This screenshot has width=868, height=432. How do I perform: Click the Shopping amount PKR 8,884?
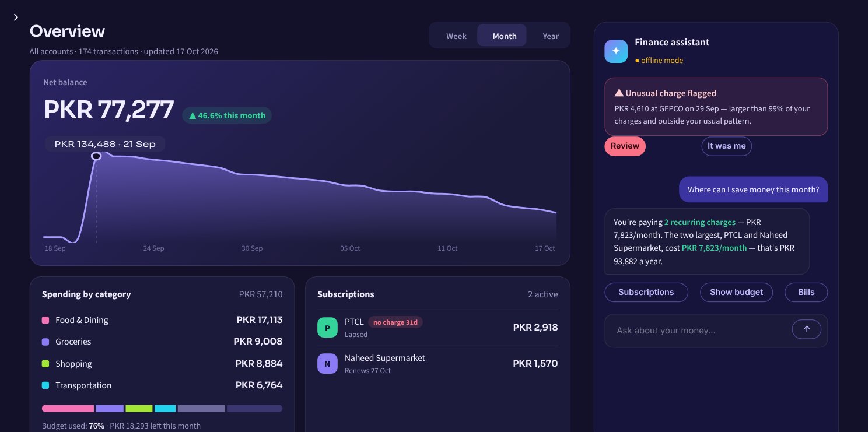click(x=259, y=364)
